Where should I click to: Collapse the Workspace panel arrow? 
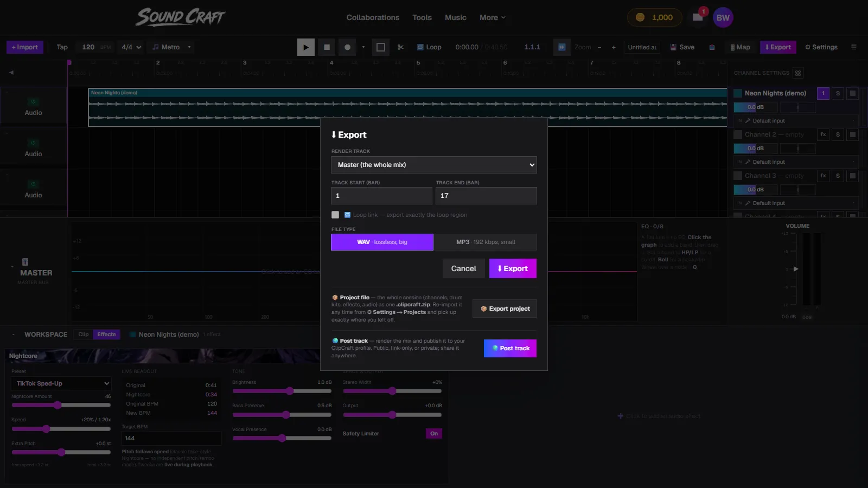(12, 335)
